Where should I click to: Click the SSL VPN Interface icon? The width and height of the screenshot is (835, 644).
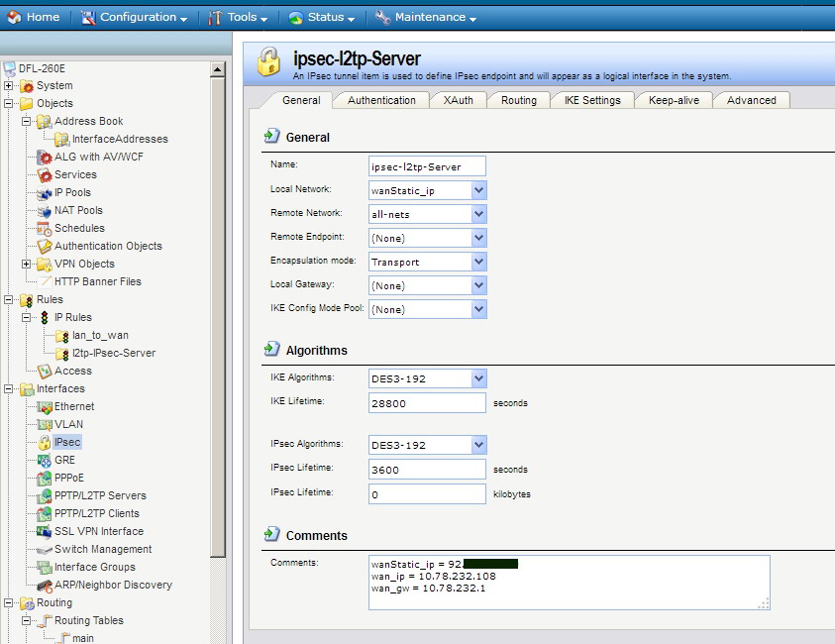coord(45,531)
